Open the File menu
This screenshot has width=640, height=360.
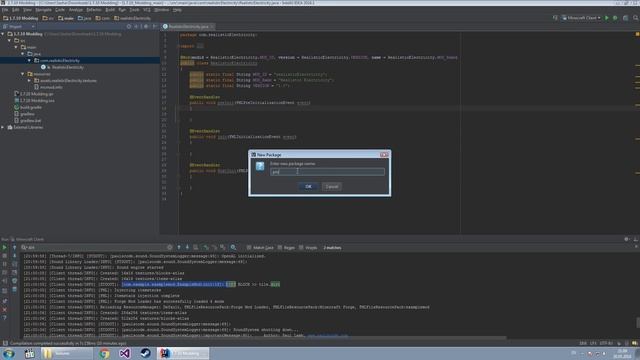tap(5, 9)
